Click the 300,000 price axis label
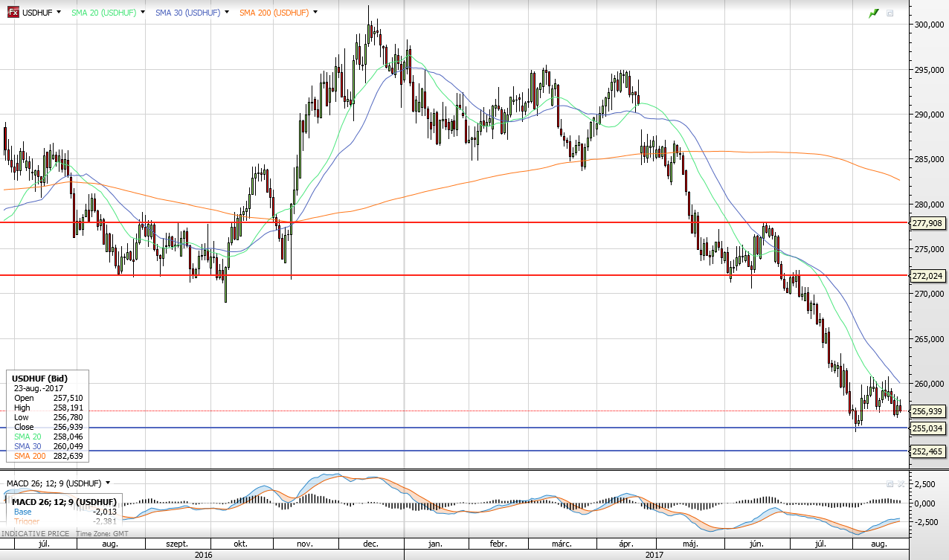This screenshot has height=560, width=949. pyautogui.click(x=930, y=25)
